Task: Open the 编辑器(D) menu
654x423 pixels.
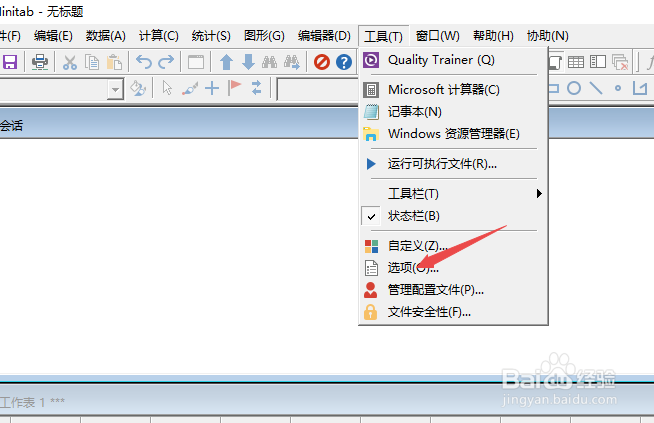Action: [x=324, y=36]
